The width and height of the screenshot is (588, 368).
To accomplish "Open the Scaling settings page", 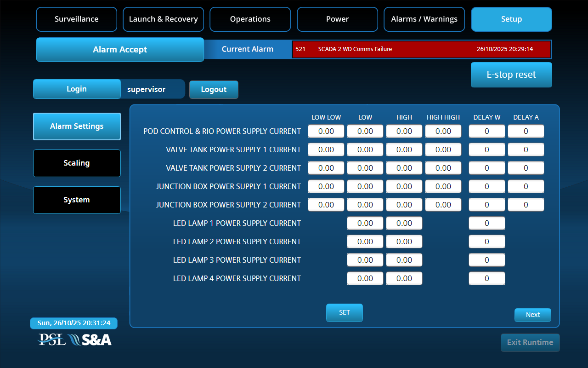I will [77, 163].
